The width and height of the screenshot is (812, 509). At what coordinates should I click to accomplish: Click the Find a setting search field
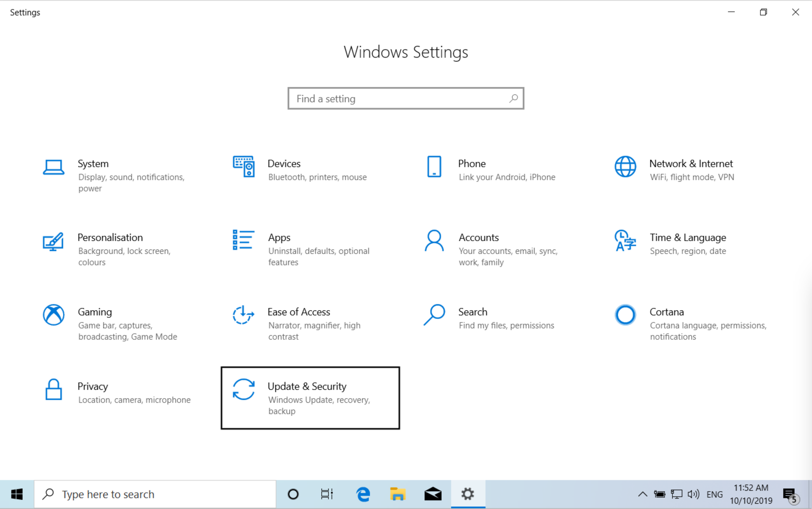click(x=406, y=98)
